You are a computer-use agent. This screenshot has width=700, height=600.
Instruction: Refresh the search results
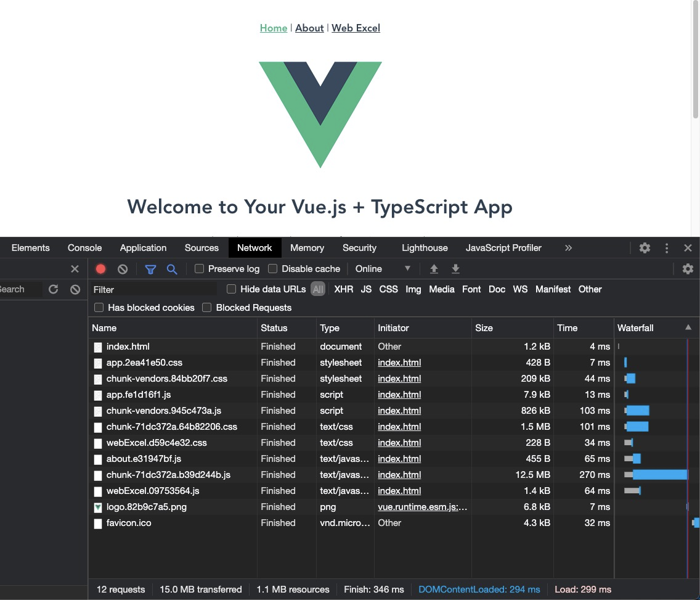pos(53,289)
